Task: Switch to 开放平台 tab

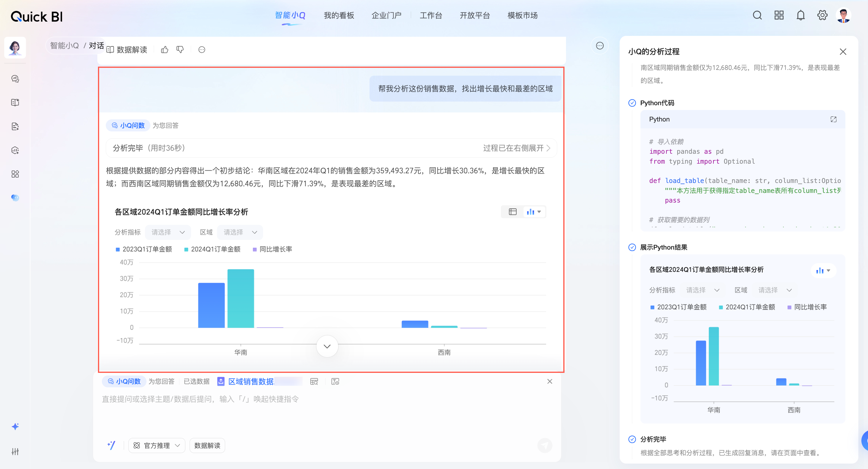Action: [x=475, y=15]
